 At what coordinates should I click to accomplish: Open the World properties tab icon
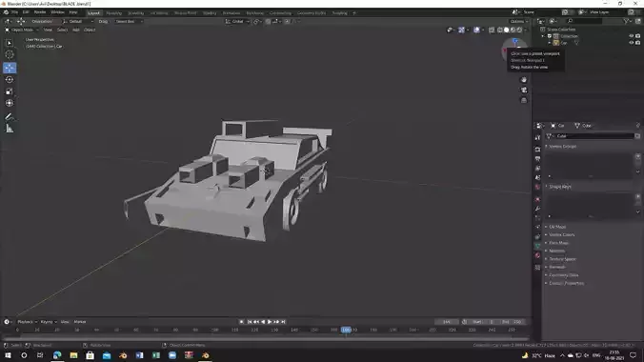click(x=537, y=187)
